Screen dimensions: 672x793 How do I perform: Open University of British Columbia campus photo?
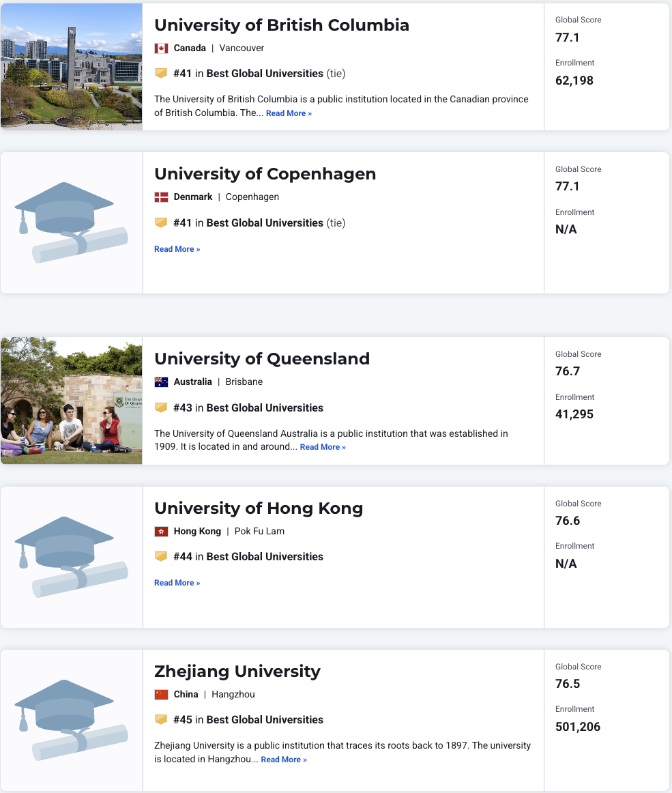[x=72, y=66]
